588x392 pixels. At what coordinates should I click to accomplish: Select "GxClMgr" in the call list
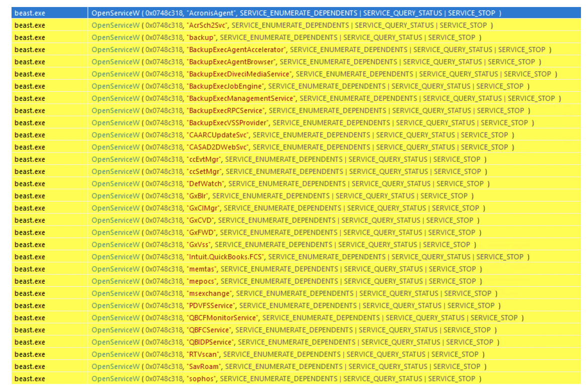pos(203,208)
